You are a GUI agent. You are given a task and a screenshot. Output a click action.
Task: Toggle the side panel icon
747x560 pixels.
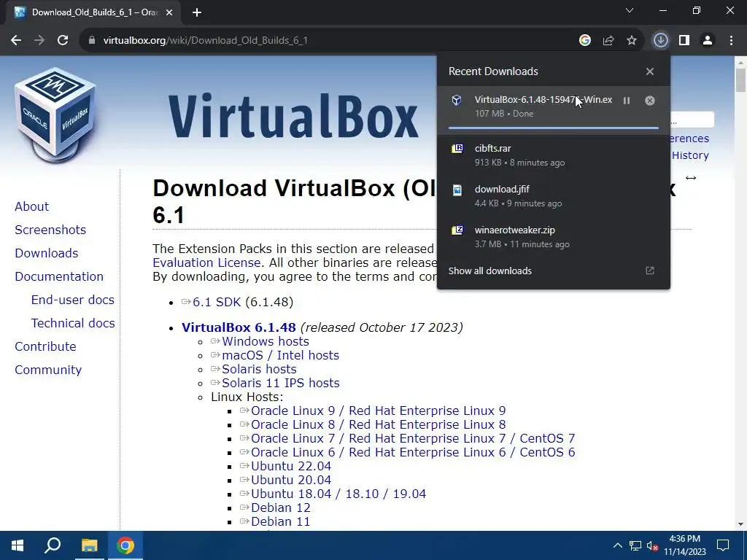pyautogui.click(x=684, y=41)
